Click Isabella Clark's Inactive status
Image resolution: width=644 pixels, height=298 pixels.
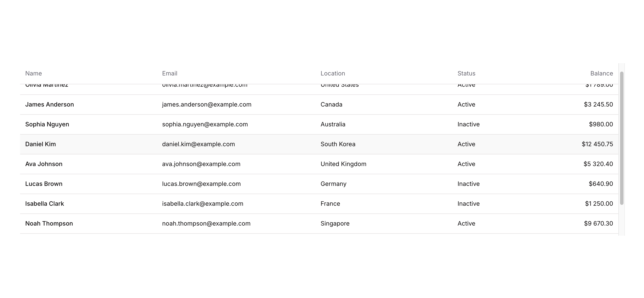(468, 204)
